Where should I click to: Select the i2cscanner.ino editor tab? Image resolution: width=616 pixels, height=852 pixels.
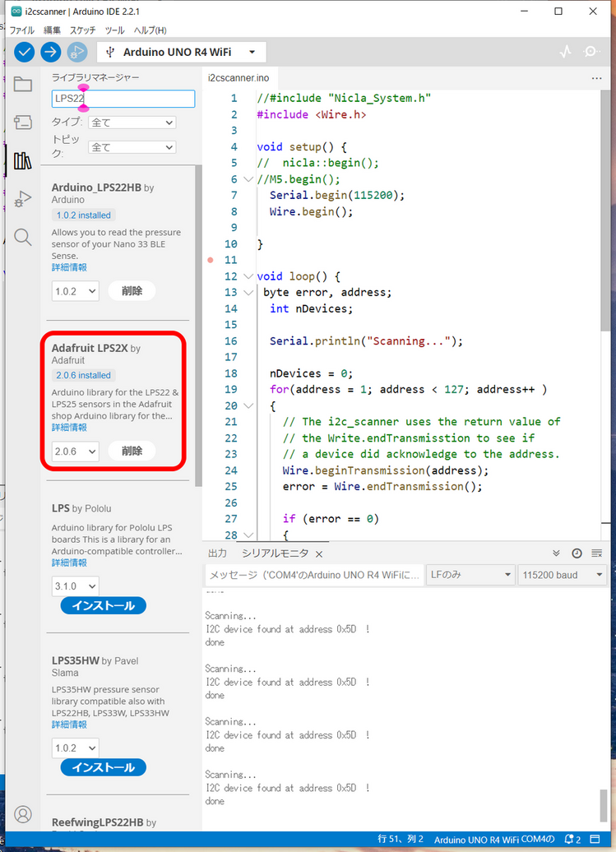coord(239,78)
